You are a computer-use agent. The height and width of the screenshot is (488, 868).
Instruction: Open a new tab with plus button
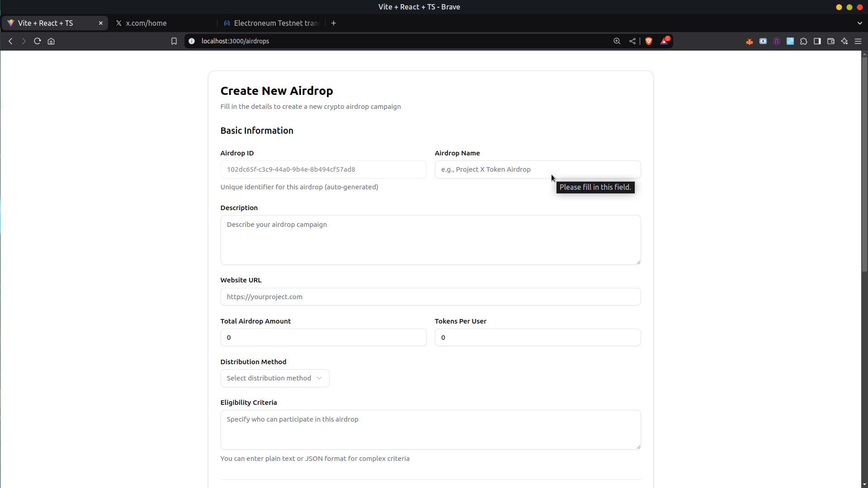point(334,23)
